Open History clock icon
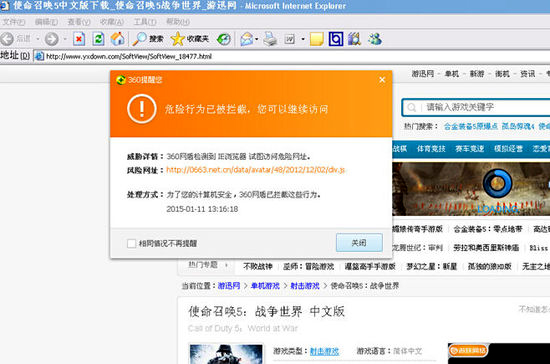Image resolution: width=550 pixels, height=364 pixels. (x=223, y=39)
